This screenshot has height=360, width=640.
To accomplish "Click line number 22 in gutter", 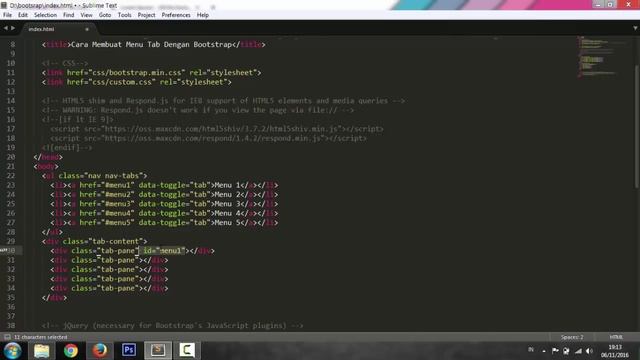I will [11, 176].
